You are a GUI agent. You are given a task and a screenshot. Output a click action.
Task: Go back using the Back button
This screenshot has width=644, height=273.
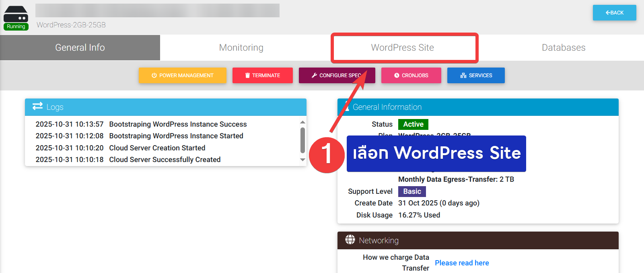(x=614, y=13)
